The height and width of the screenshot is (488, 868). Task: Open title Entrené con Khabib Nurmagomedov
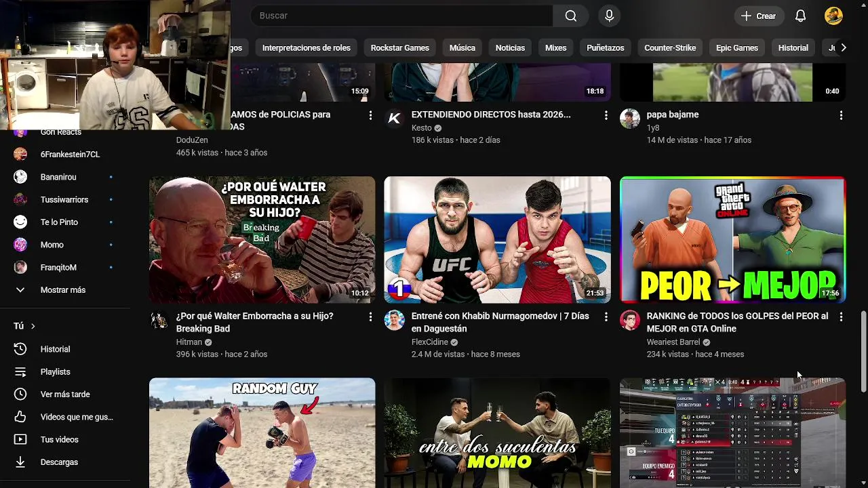pyautogui.click(x=500, y=322)
